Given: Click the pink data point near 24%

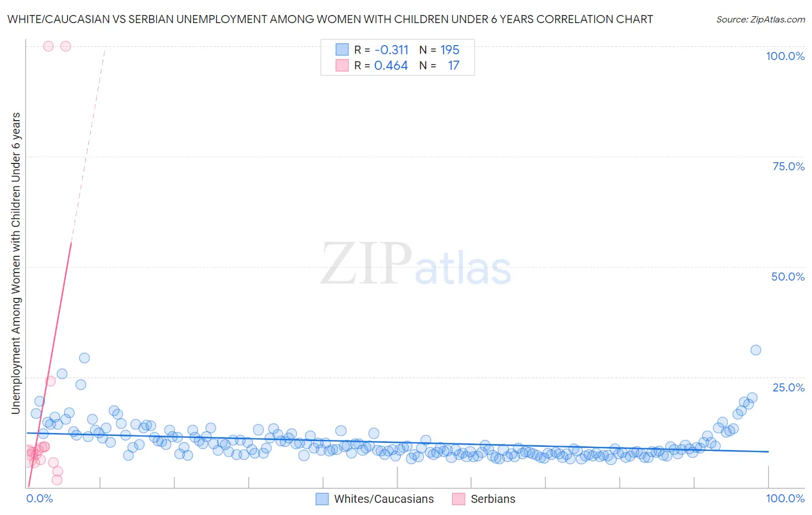Looking at the screenshot, I should tap(50, 381).
